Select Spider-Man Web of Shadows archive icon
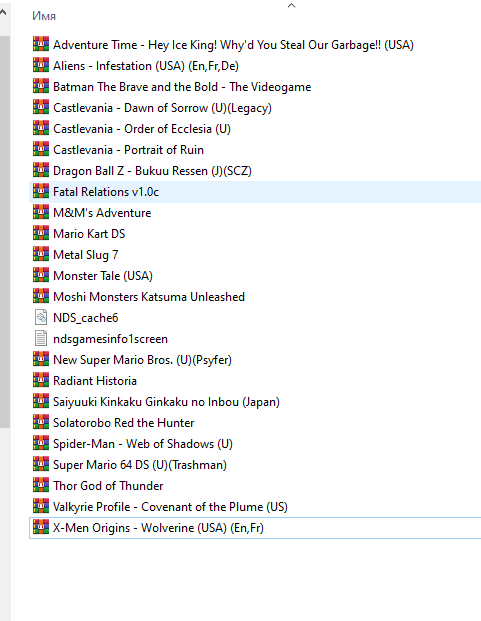The height and width of the screenshot is (621, 481). tap(41, 443)
